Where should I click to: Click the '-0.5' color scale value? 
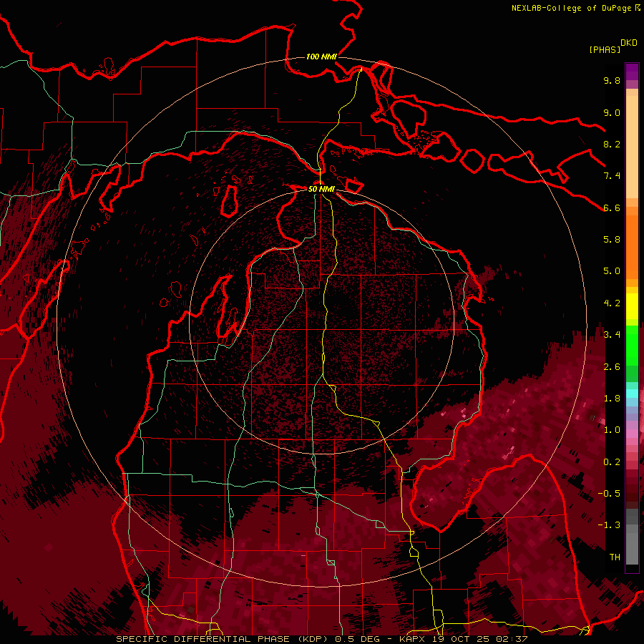click(x=609, y=494)
